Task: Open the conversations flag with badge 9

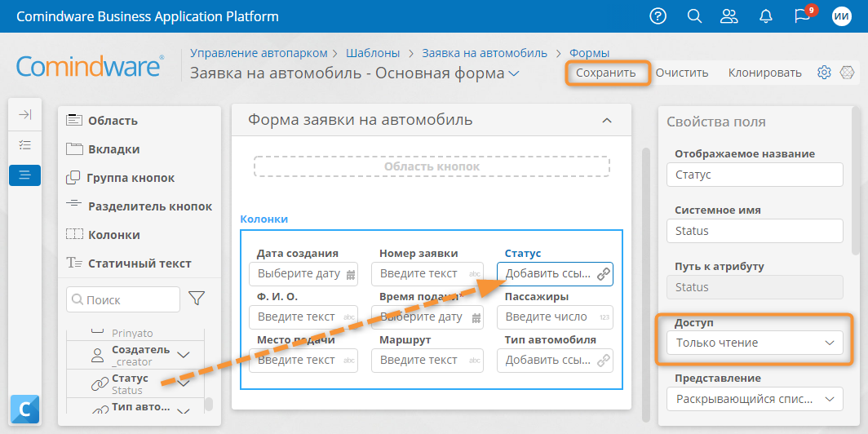Action: coord(802,16)
